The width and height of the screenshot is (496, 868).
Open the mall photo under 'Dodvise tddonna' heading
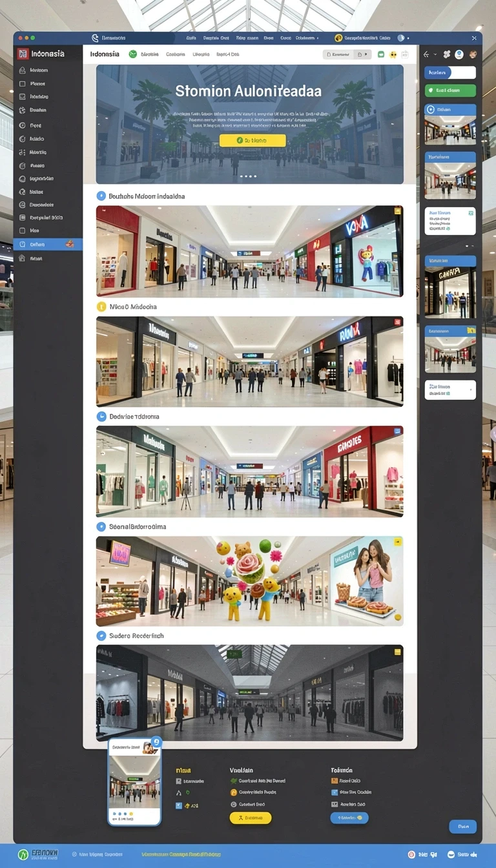click(x=249, y=471)
